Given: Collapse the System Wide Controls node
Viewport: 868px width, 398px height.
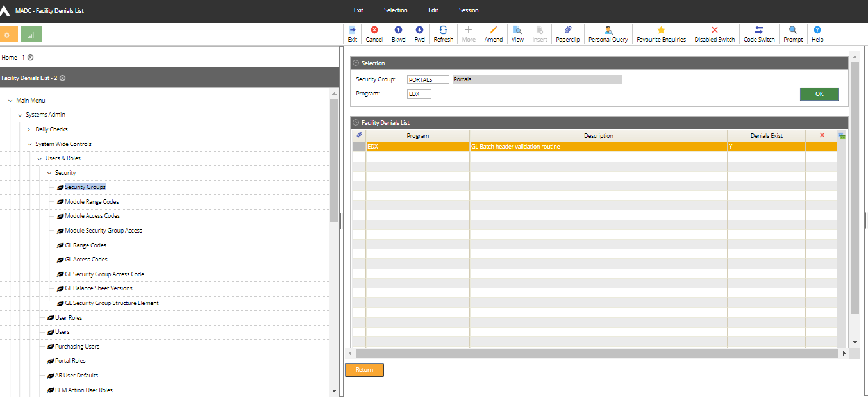Looking at the screenshot, I should coord(29,144).
